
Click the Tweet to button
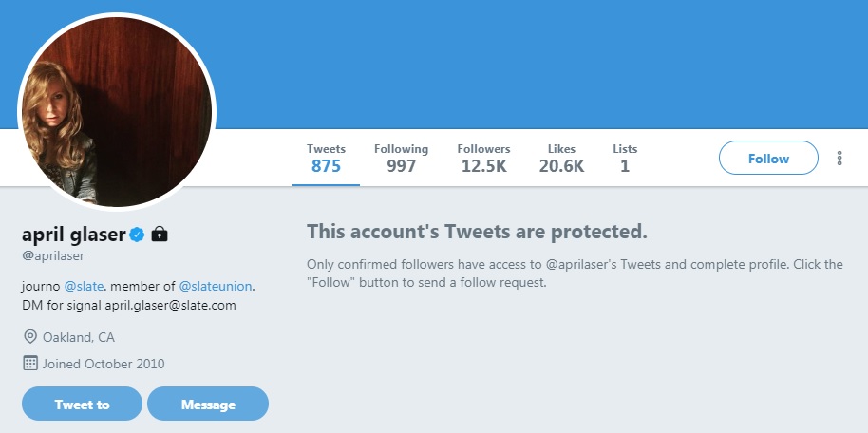(82, 404)
